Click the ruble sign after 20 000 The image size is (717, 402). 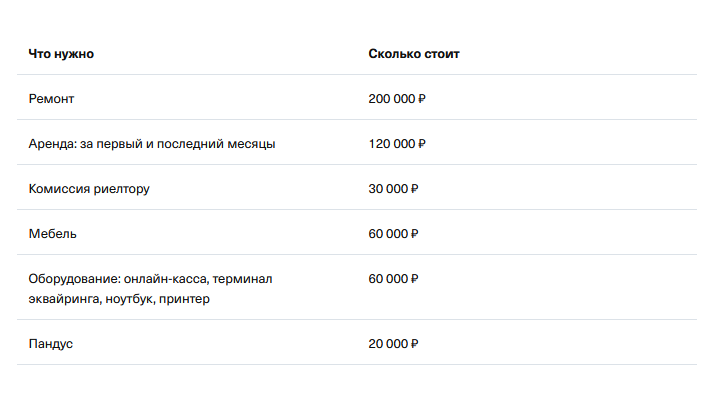tap(414, 344)
